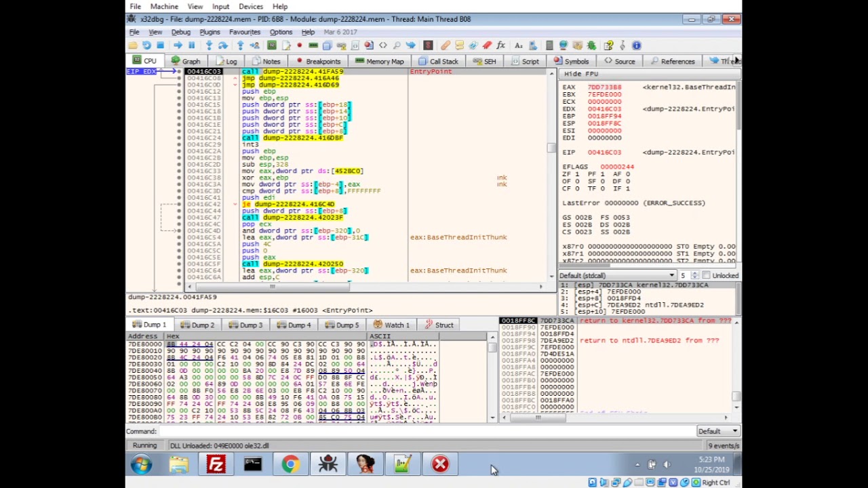The image size is (868, 488).
Task: Click the disassembly horizontal scrollbar
Action: pos(366,287)
